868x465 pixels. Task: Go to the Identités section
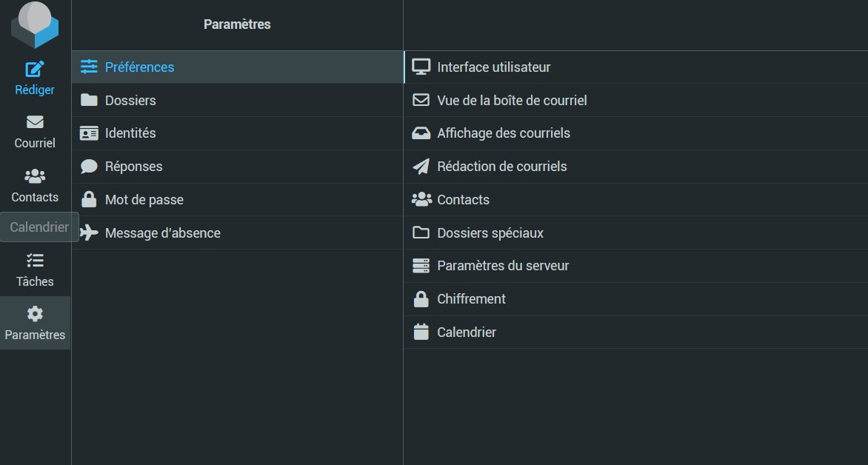click(x=130, y=133)
